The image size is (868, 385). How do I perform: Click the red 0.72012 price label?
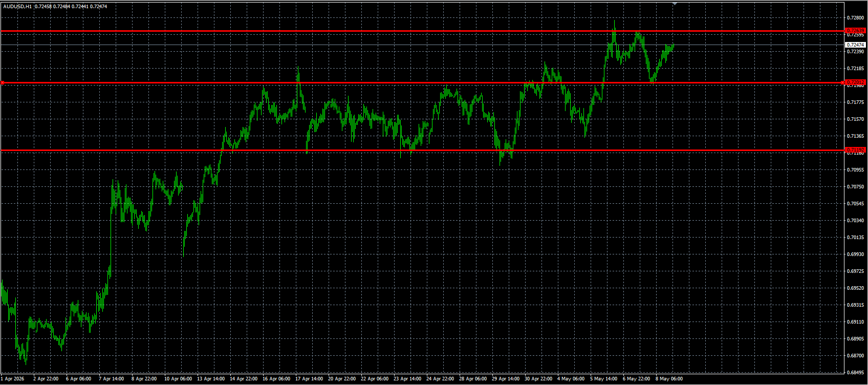click(855, 82)
